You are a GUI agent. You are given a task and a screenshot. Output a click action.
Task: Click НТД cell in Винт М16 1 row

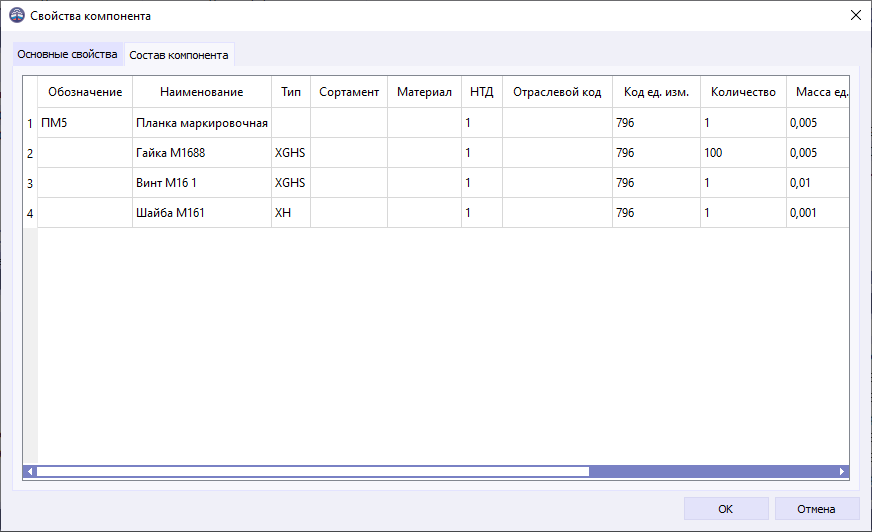[482, 183]
